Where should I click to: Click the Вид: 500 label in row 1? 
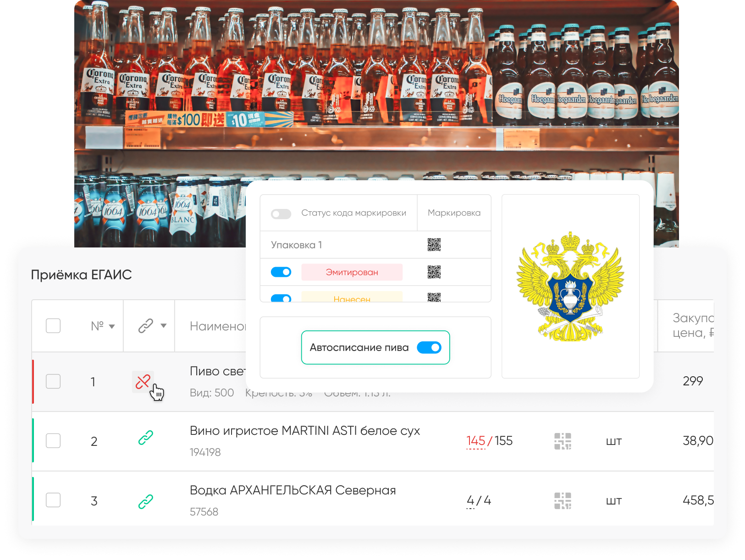click(x=212, y=393)
